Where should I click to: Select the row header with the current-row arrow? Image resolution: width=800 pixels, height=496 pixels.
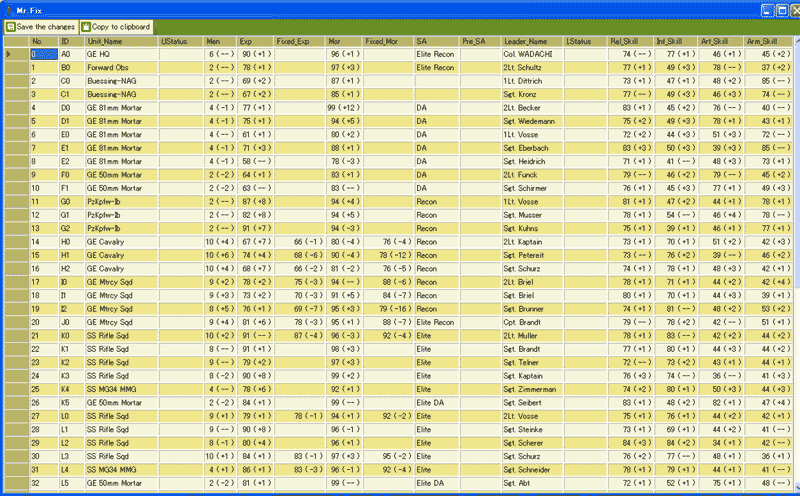(16, 54)
